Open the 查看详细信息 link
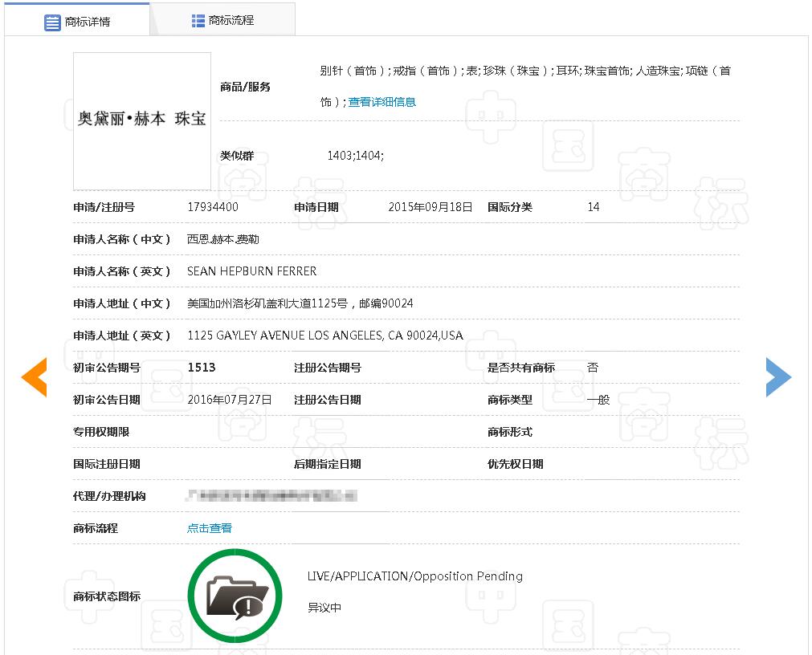Image resolution: width=812 pixels, height=655 pixels. [382, 102]
